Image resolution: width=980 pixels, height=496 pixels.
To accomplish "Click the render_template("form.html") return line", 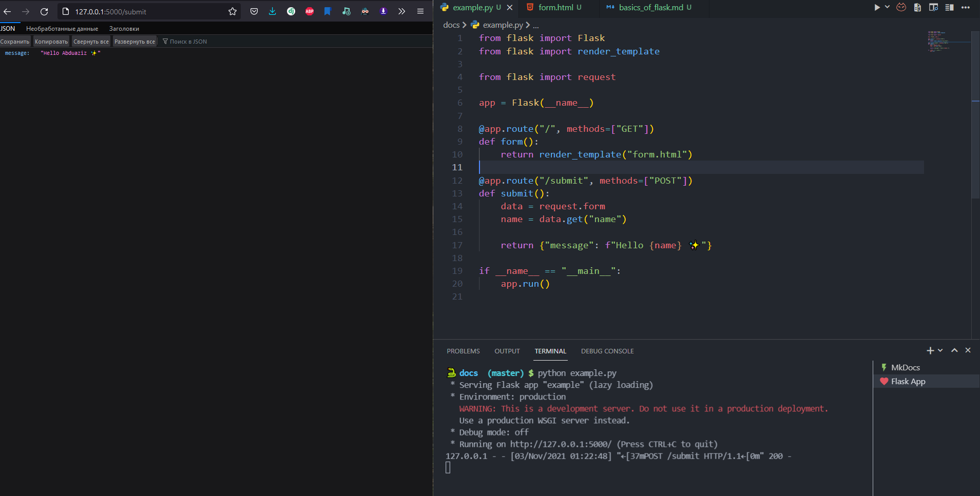I will (x=597, y=154).
